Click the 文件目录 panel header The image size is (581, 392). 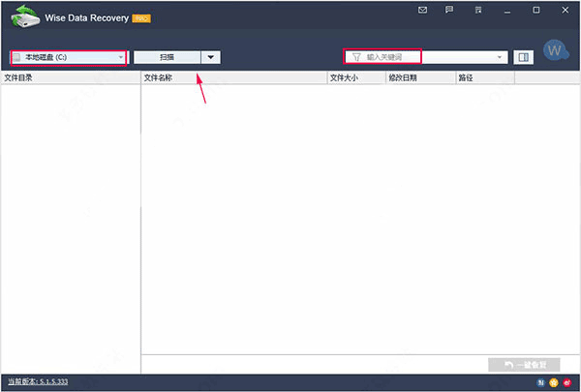tap(71, 77)
